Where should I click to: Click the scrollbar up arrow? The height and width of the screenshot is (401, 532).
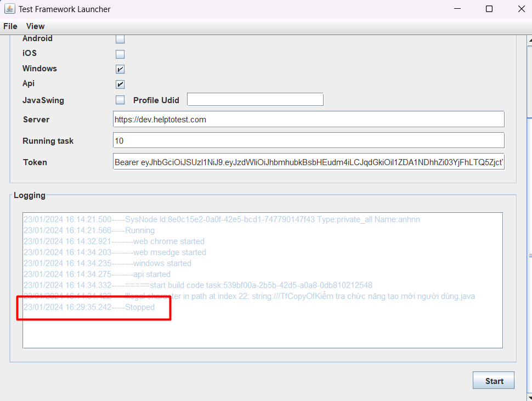(530, 41)
